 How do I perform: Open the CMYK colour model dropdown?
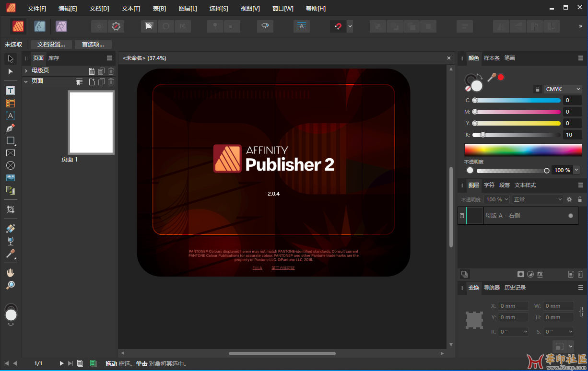point(563,89)
